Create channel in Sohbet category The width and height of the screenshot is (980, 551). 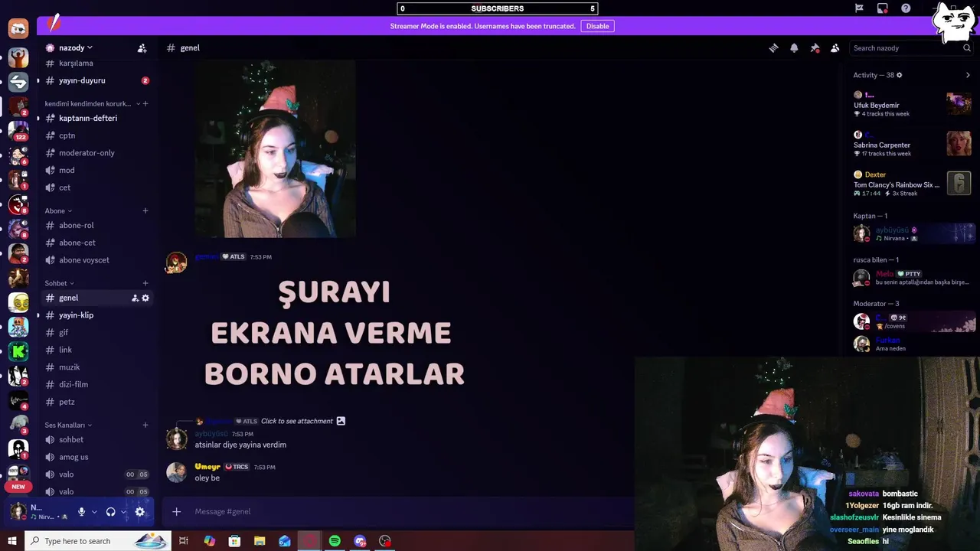click(x=145, y=283)
